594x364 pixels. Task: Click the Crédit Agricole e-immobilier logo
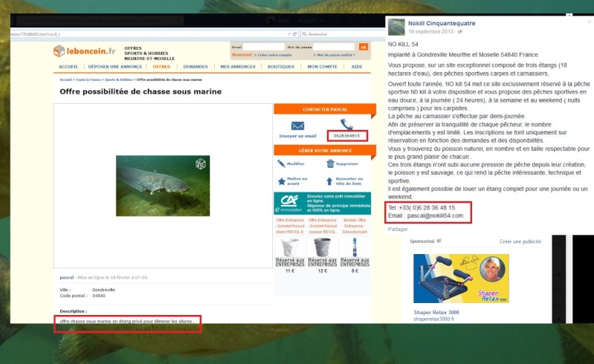click(x=289, y=203)
